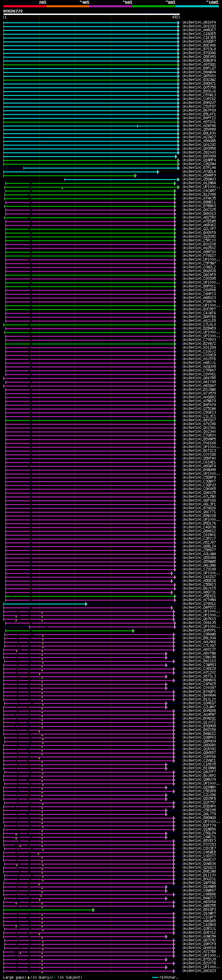Select hit label UniRef100_B8L934
Viewport: 222px width, 980px height.
[x=199, y=638]
